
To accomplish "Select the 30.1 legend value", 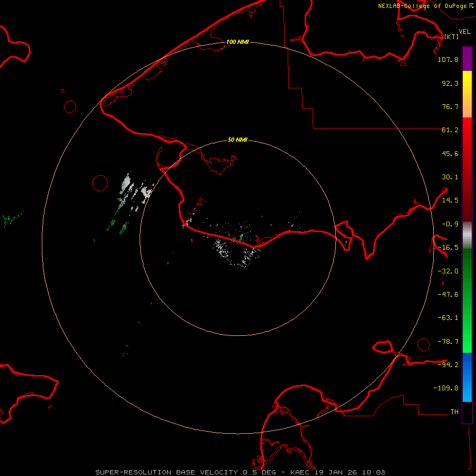I will coord(450,177).
